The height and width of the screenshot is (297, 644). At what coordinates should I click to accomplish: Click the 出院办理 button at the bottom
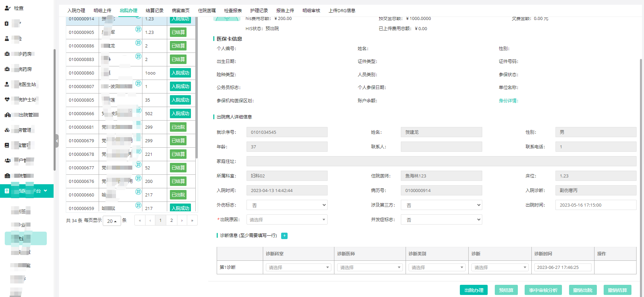click(474, 290)
